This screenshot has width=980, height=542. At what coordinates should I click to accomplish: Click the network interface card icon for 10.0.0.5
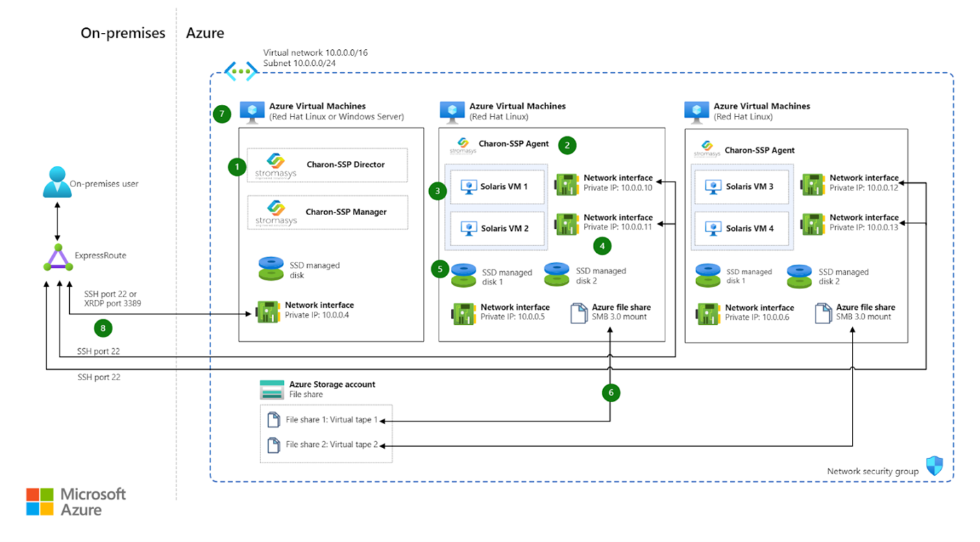click(463, 313)
